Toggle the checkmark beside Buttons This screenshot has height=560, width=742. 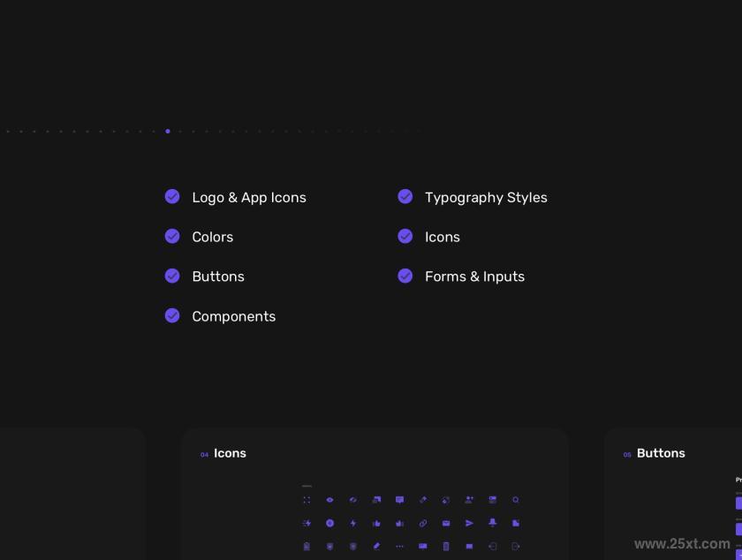[x=172, y=276]
